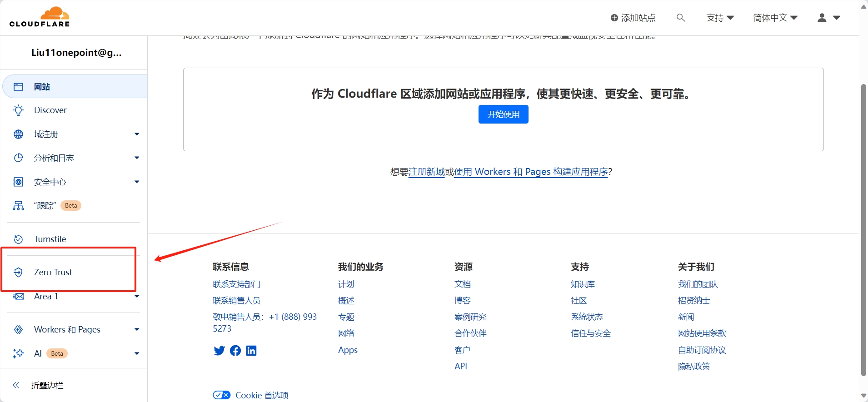The width and height of the screenshot is (868, 402).
Task: Click the scrollbar up arrow
Action: (x=864, y=6)
